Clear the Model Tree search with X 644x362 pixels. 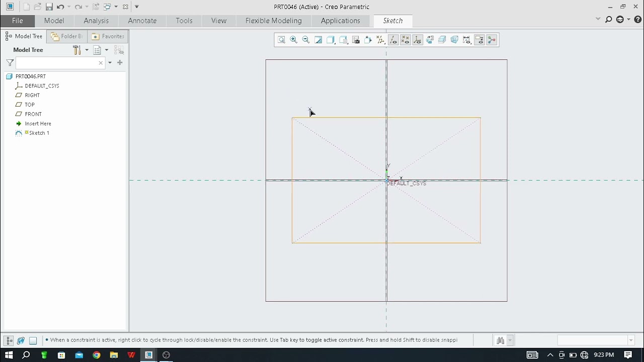click(101, 63)
